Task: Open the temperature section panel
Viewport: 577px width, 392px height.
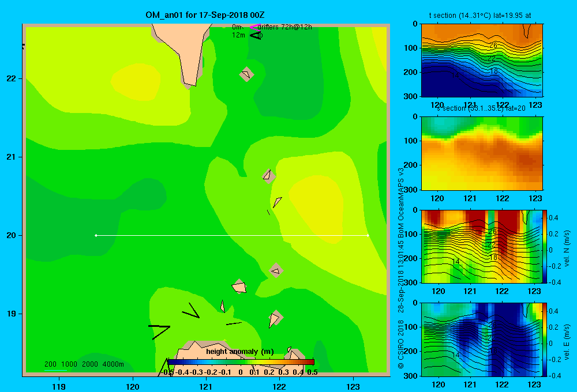Action: point(482,61)
